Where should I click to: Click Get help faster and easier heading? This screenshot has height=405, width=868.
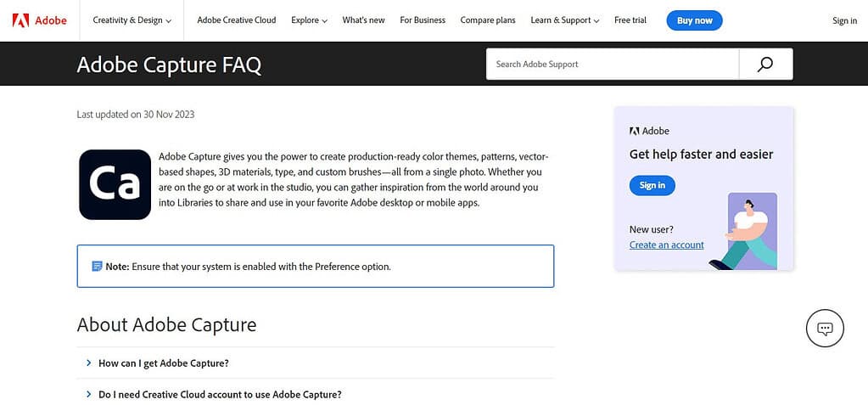701,155
